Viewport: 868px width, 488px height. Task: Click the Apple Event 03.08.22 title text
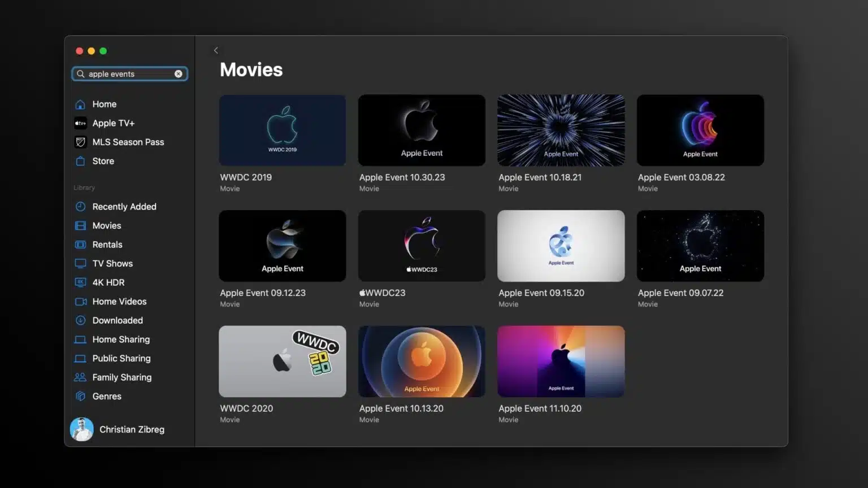(x=682, y=177)
